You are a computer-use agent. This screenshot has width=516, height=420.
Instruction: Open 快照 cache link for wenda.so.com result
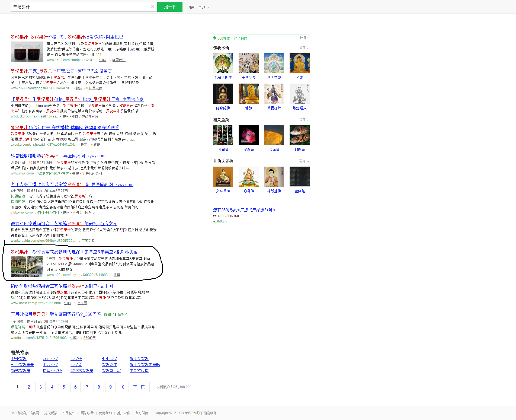click(73, 338)
